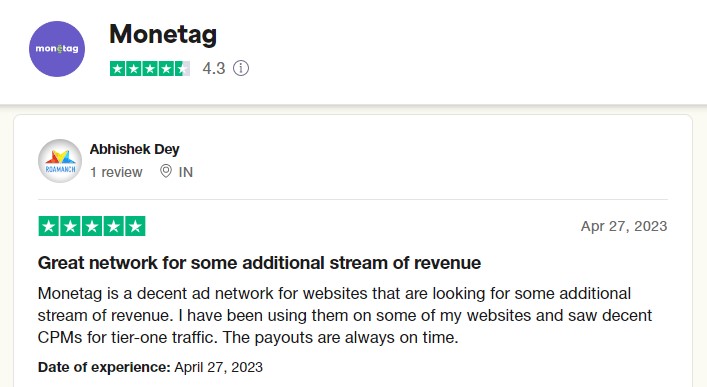Click the fifth green review star
This screenshot has width=707, height=387.
[135, 226]
